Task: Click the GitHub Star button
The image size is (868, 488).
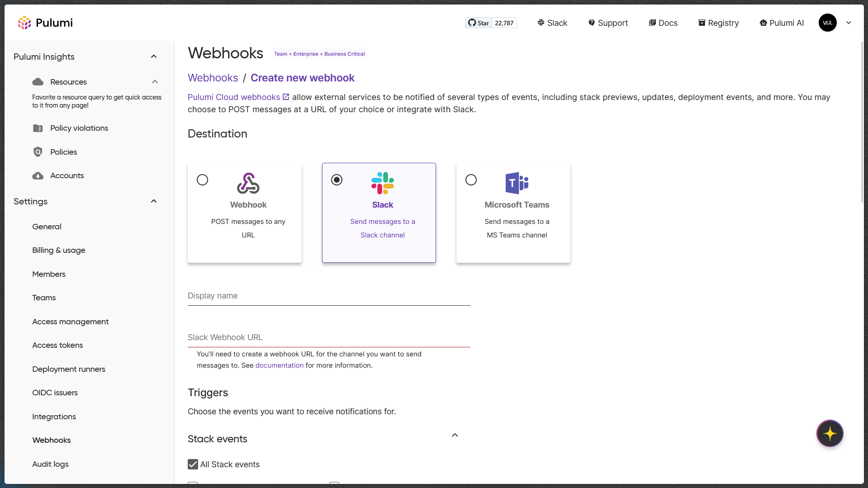Action: (x=479, y=23)
